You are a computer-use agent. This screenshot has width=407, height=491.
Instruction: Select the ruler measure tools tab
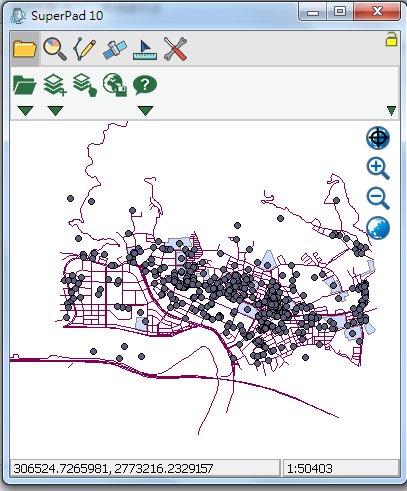[x=145, y=50]
